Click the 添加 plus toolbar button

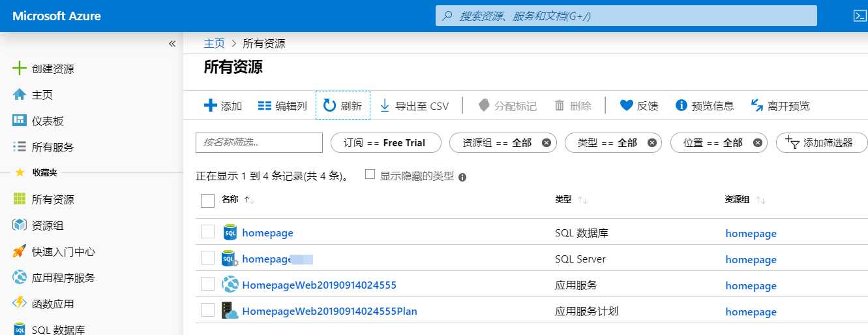[223, 106]
